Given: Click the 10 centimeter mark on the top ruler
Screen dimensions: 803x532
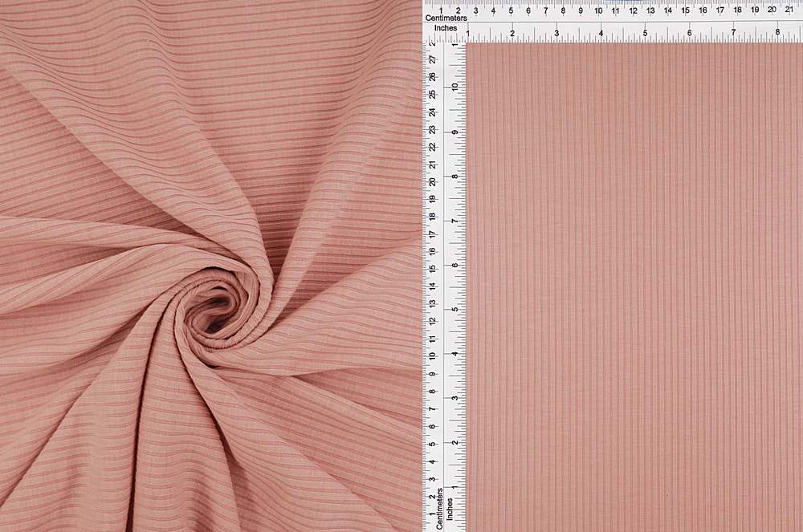Looking at the screenshot, I should tap(597, 10).
